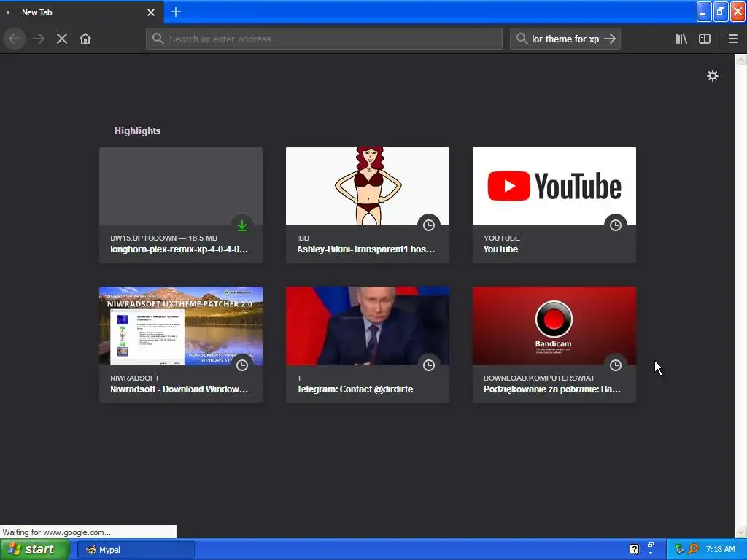Click history clock icon on Telegram card
This screenshot has width=747, height=560.
pos(429,365)
